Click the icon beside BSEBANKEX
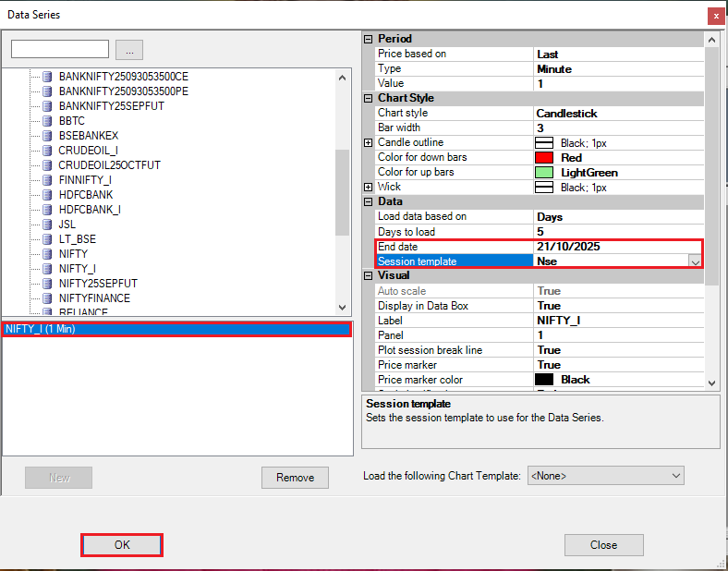The image size is (728, 571). (47, 136)
